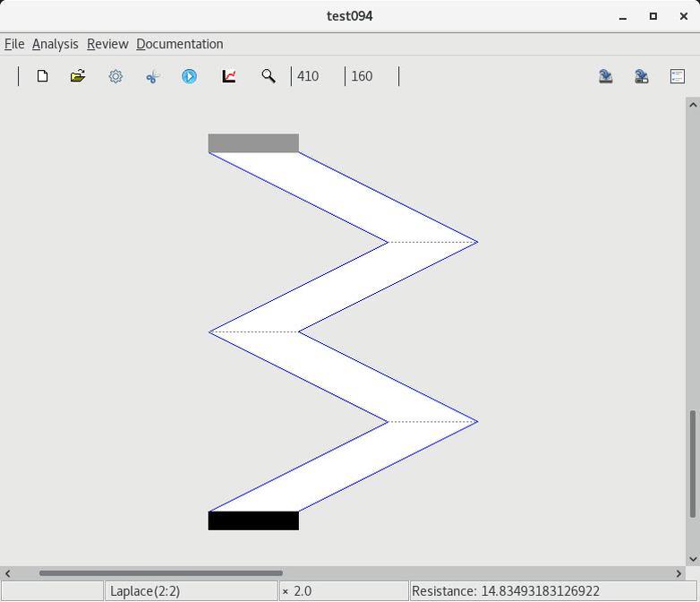Click the magnifying glass zoom icon
The image size is (700, 602).
pos(268,76)
